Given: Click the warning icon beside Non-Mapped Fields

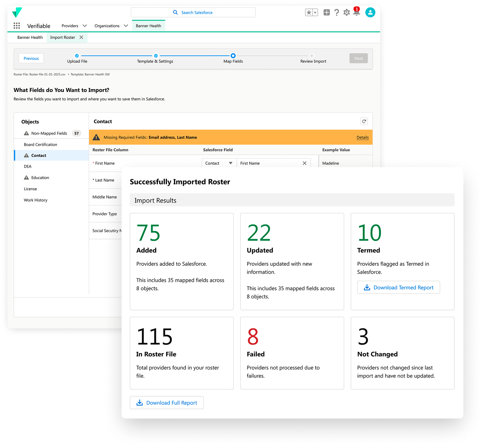Looking at the screenshot, I should pos(26,133).
